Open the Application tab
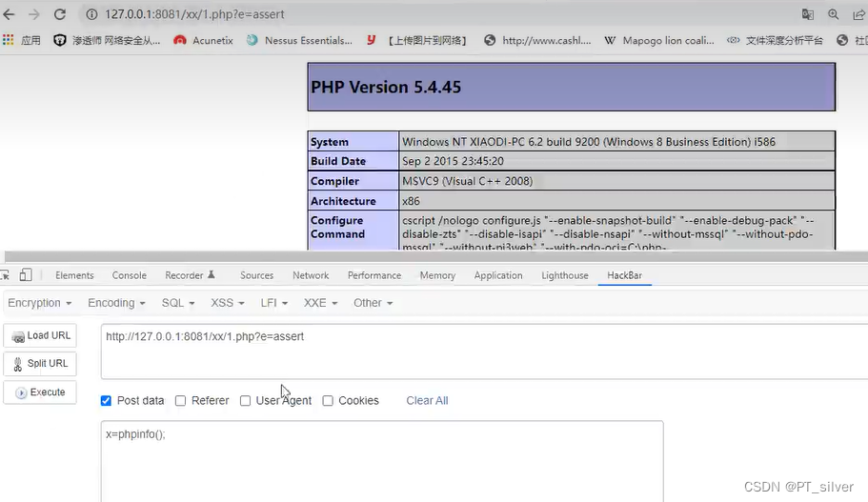The height and width of the screenshot is (502, 868). [498, 275]
